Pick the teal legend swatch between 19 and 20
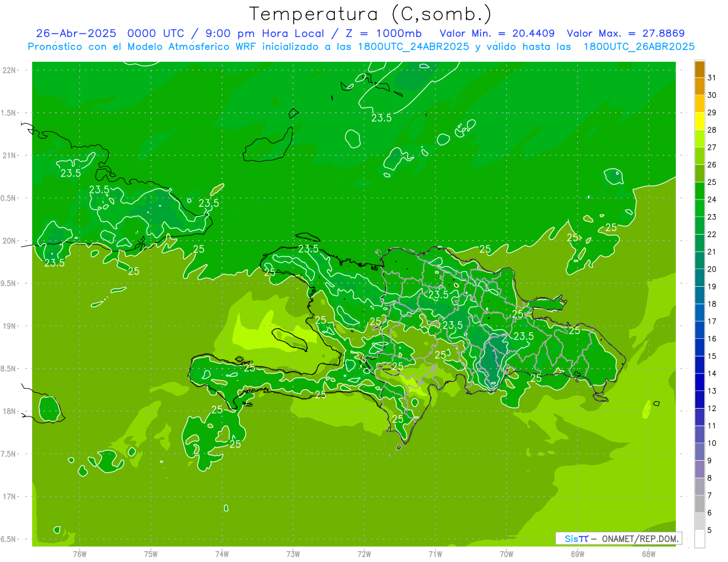Image resolution: width=728 pixels, height=562 pixels. [x=699, y=278]
